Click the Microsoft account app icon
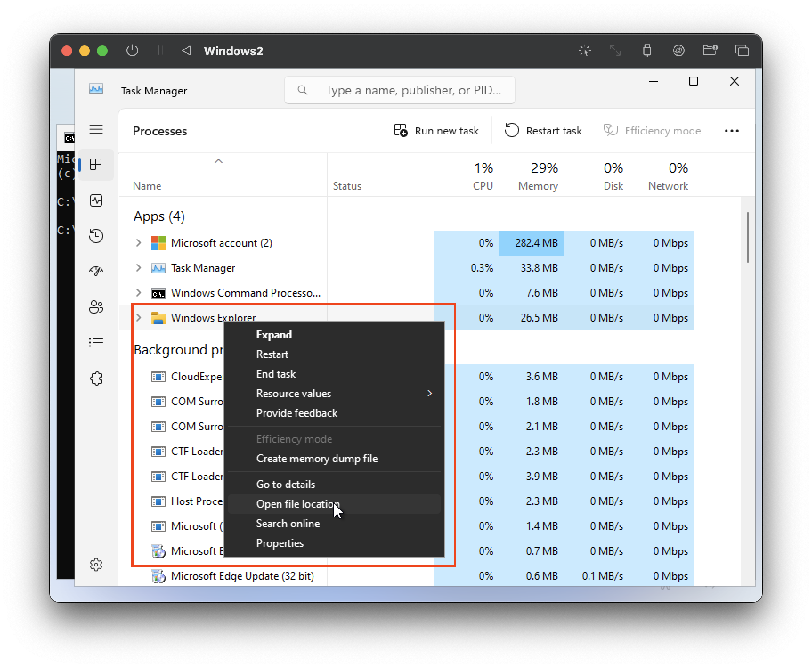Viewport: 812px width, 668px height. click(x=158, y=243)
